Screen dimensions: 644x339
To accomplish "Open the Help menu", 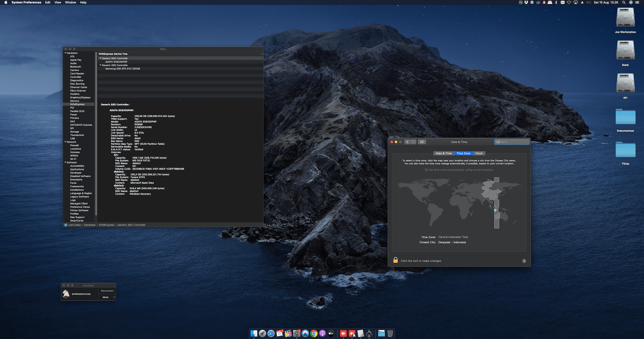I will click(83, 2).
